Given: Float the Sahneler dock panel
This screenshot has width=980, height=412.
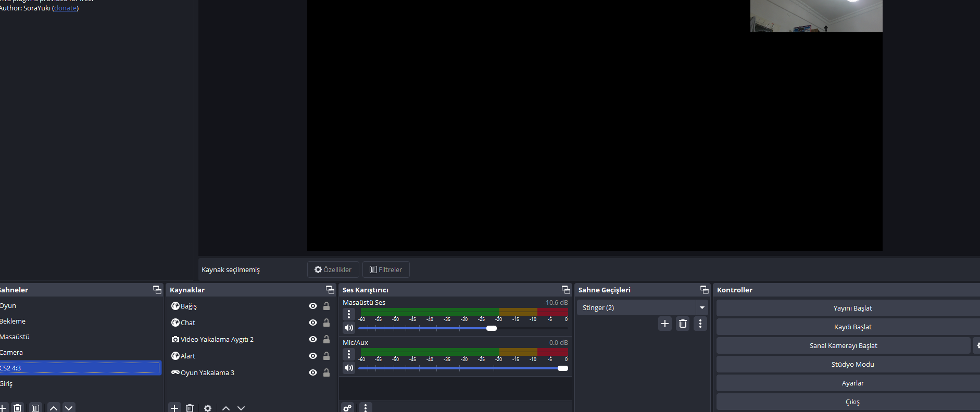Looking at the screenshot, I should tap(157, 290).
